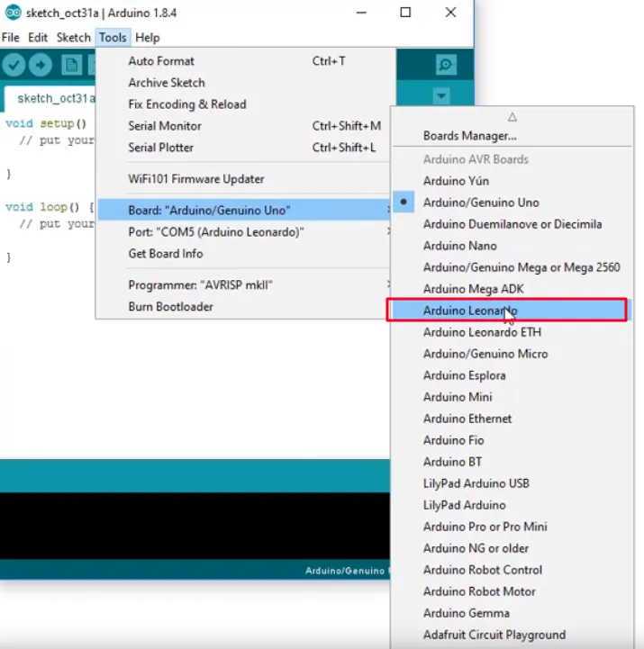The height and width of the screenshot is (649, 644).
Task: Open Serial Plotter menu entry
Action: click(244, 148)
